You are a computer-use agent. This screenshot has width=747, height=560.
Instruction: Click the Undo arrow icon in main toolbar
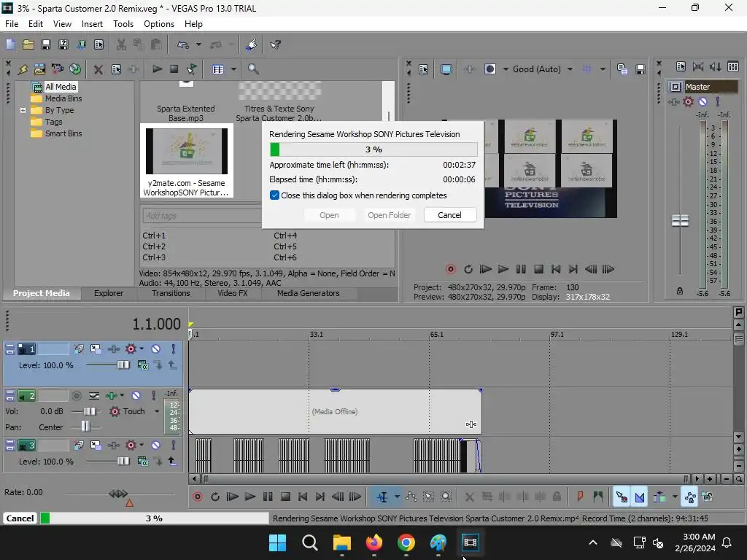(x=183, y=44)
